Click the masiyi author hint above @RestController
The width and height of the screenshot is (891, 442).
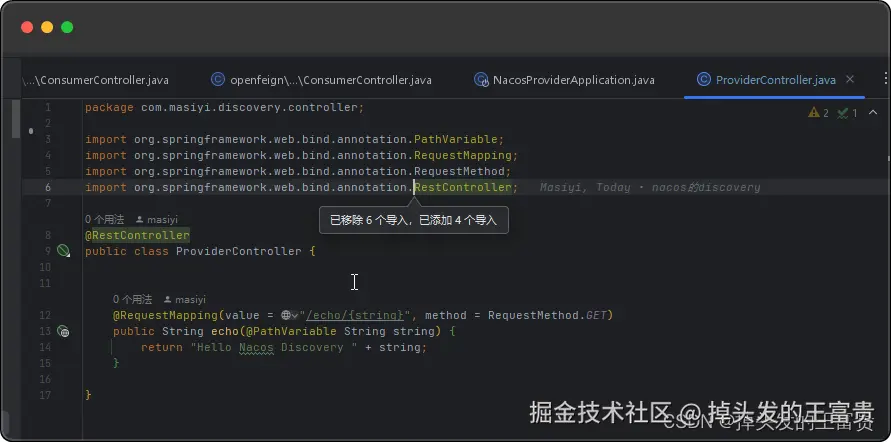[x=157, y=219]
